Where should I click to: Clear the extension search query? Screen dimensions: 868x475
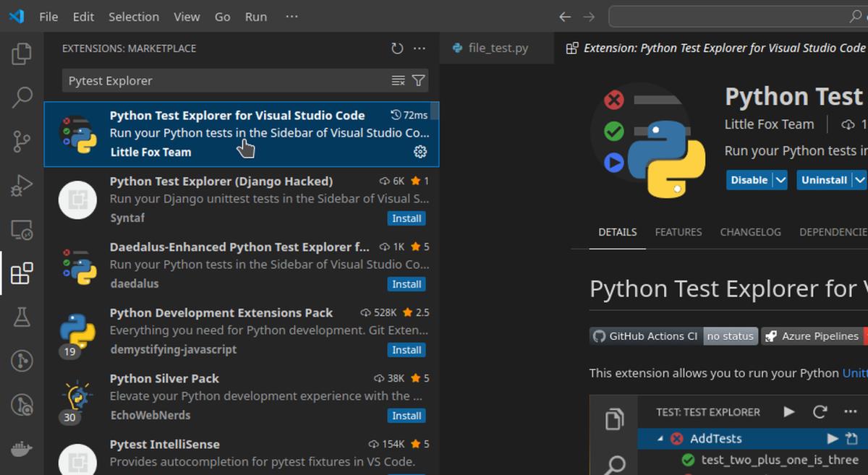(x=397, y=80)
